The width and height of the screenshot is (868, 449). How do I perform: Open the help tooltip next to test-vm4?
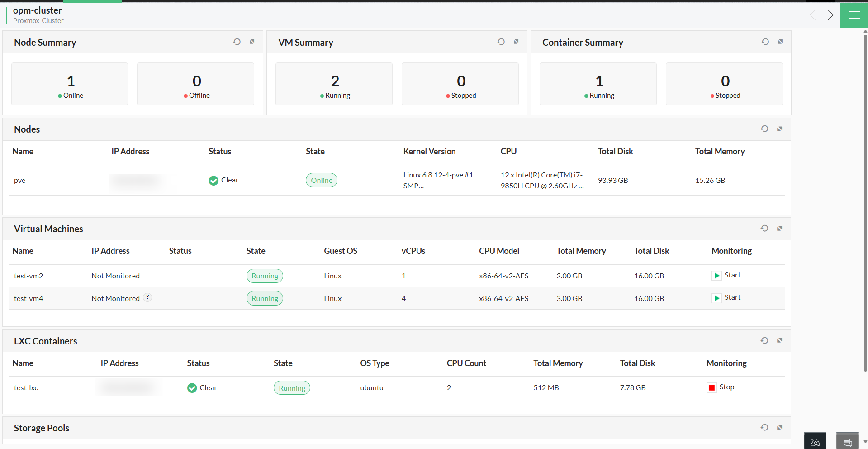point(147,297)
